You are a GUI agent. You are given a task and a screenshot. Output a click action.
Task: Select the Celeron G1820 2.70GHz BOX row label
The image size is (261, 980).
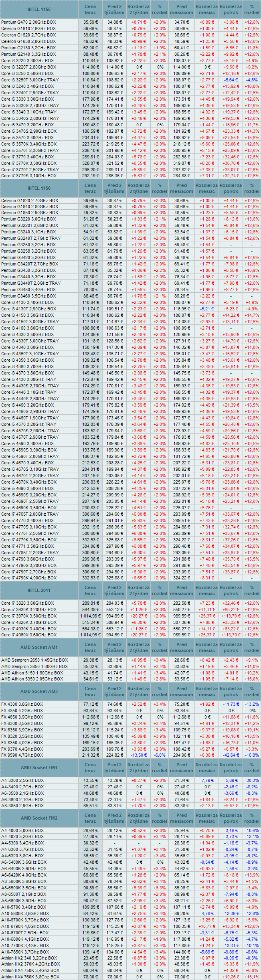pos(30,200)
